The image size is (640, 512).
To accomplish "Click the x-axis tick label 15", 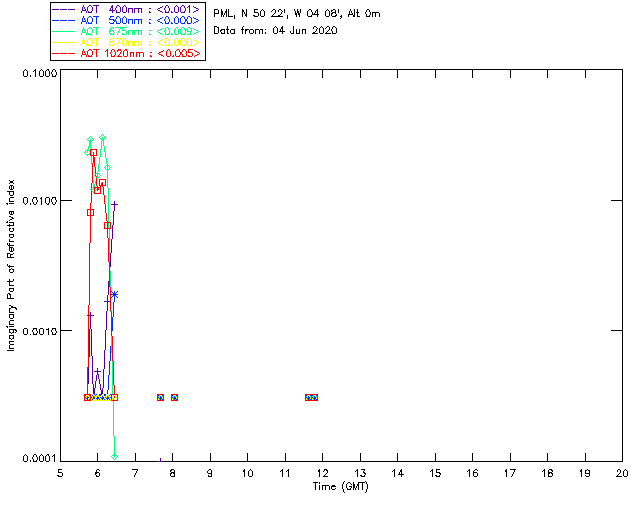I will [435, 473].
